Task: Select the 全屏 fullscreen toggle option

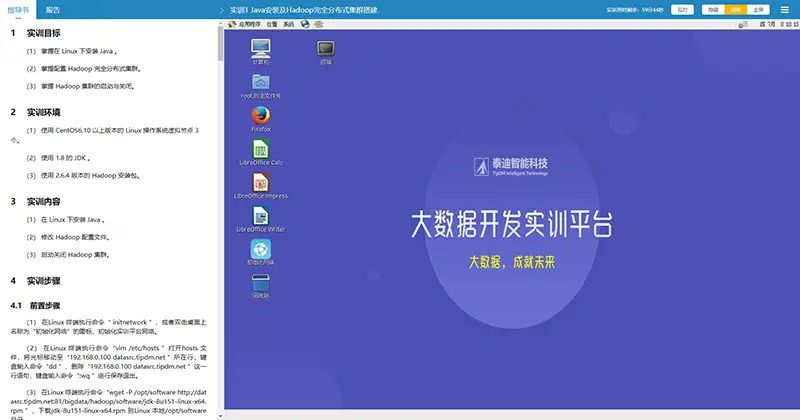Action: [x=759, y=8]
